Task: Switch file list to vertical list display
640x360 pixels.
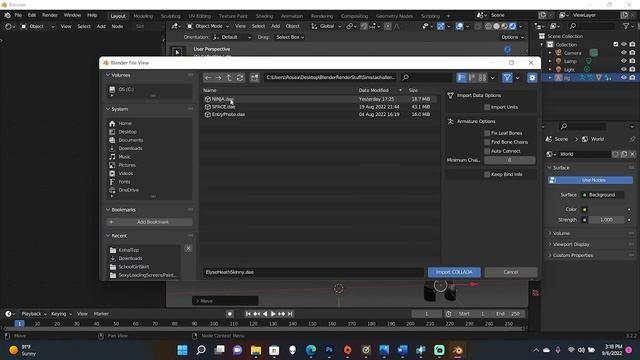Action: point(462,78)
